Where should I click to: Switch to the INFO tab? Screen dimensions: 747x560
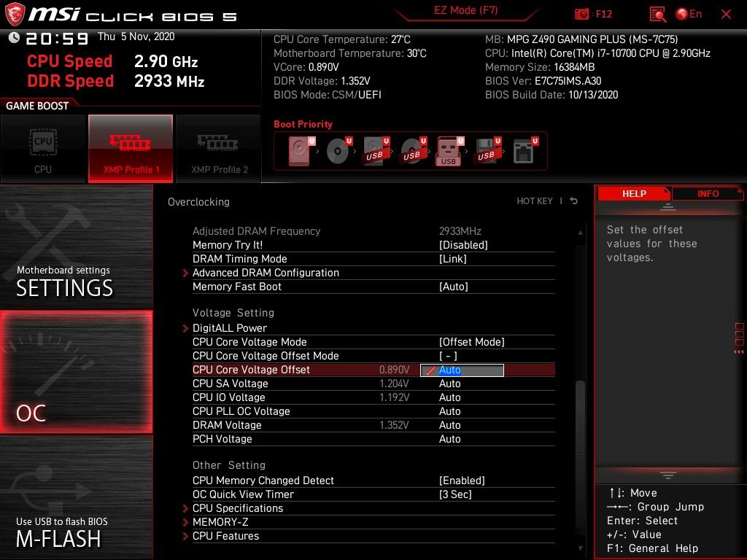tap(708, 193)
